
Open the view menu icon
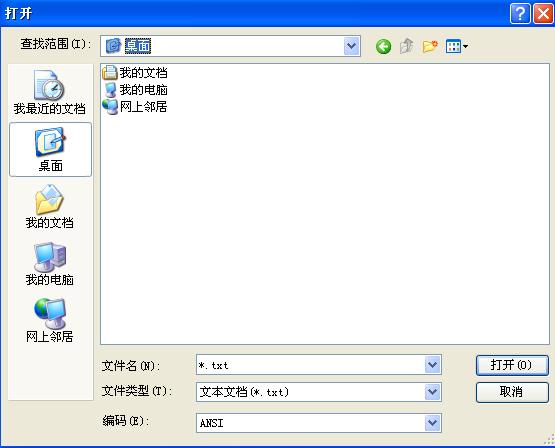(x=453, y=46)
